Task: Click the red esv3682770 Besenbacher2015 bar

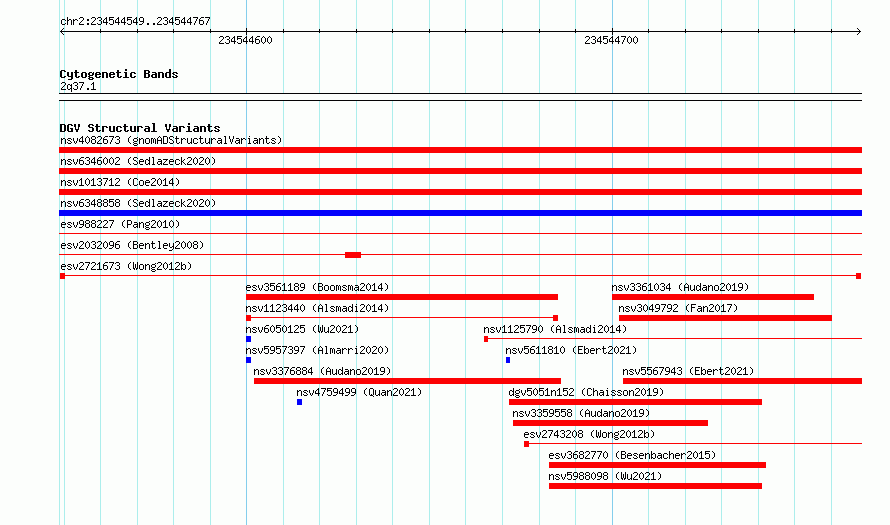Action: [x=657, y=465]
